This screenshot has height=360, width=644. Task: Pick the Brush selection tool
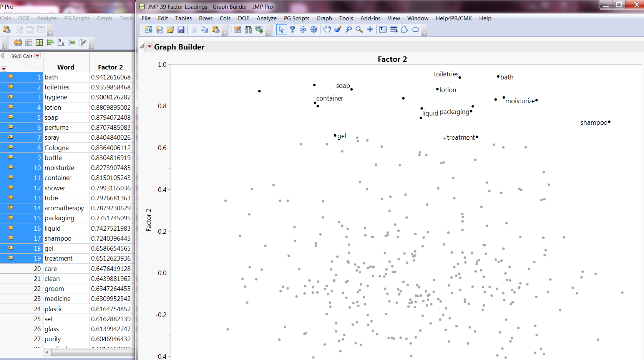tap(338, 29)
